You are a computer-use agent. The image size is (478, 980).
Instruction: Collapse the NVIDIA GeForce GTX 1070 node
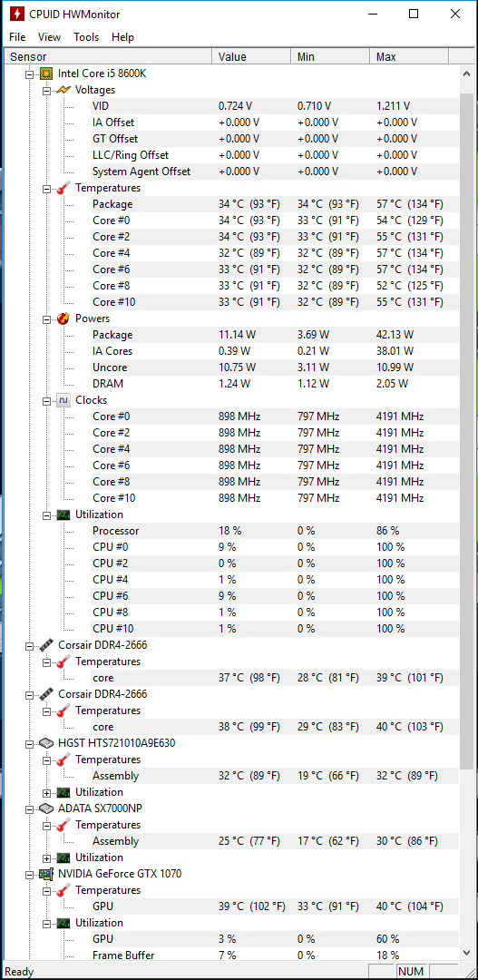pos(29,874)
